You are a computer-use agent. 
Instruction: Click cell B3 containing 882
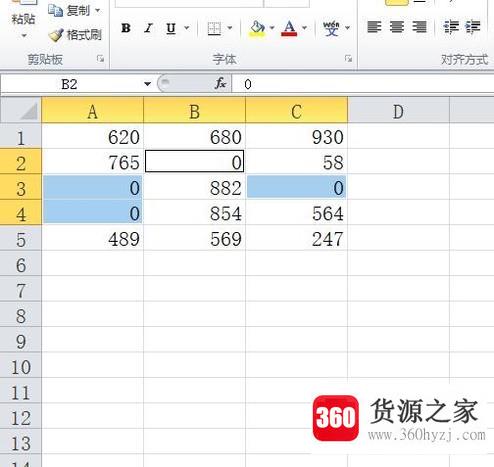click(x=195, y=187)
